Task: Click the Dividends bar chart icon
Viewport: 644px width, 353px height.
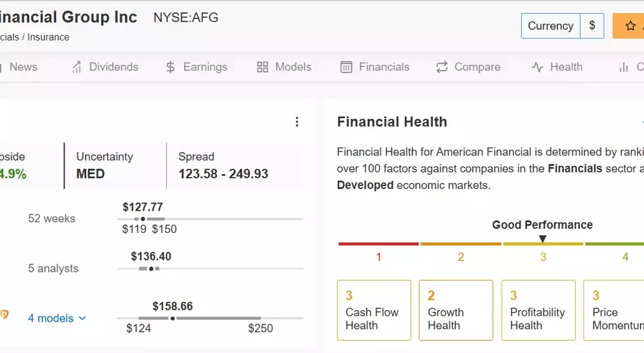Action: pyautogui.click(x=76, y=67)
